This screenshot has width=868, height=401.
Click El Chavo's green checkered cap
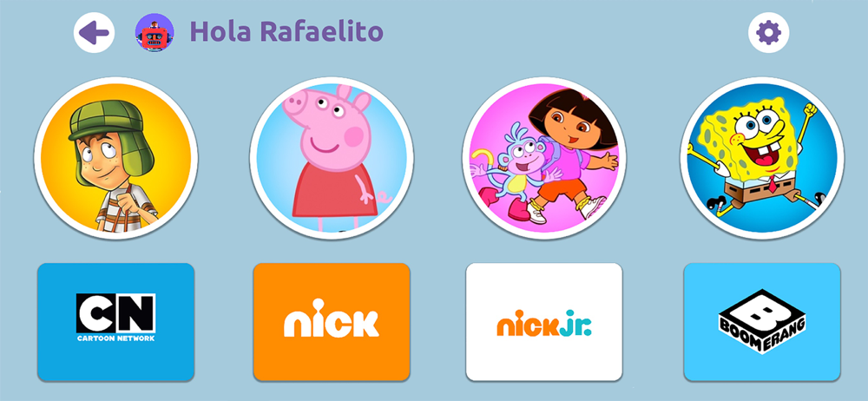click(105, 122)
